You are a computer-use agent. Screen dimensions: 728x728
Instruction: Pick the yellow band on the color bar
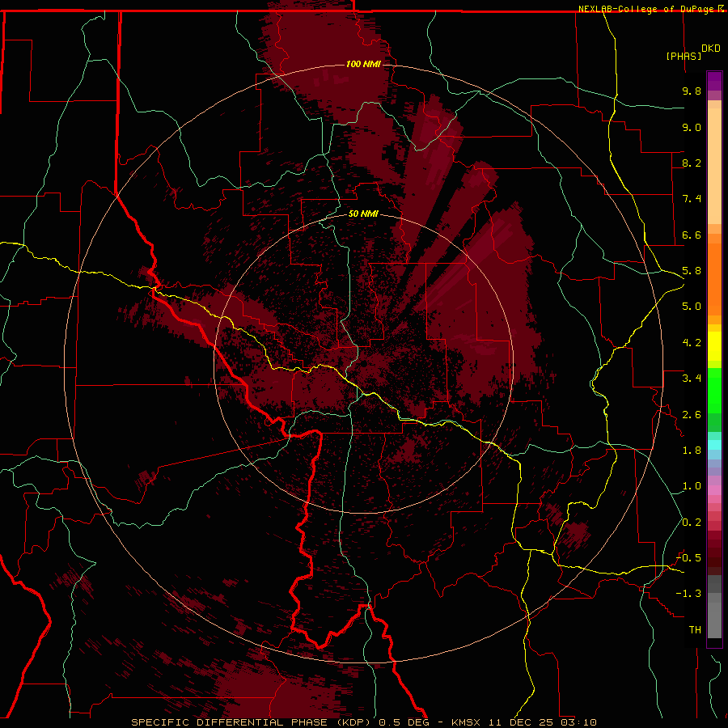point(714,346)
